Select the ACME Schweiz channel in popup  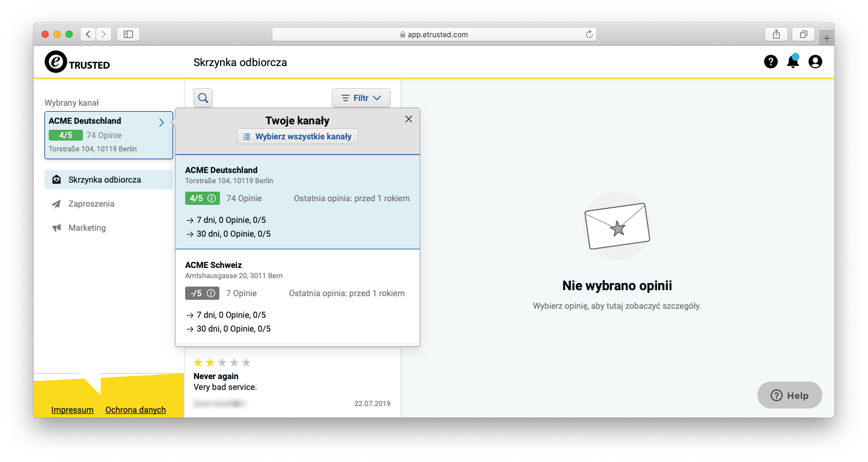coord(298,297)
